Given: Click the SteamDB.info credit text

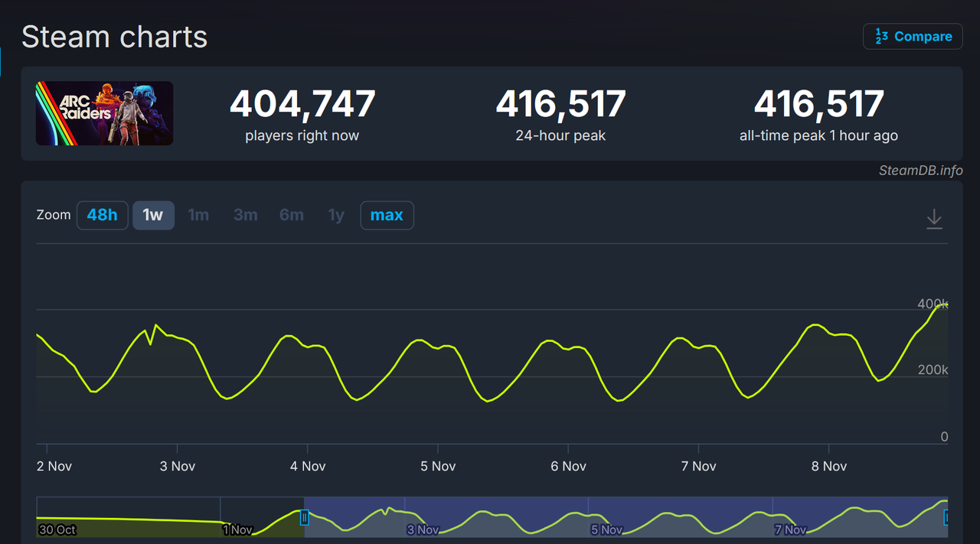Looking at the screenshot, I should tap(920, 171).
